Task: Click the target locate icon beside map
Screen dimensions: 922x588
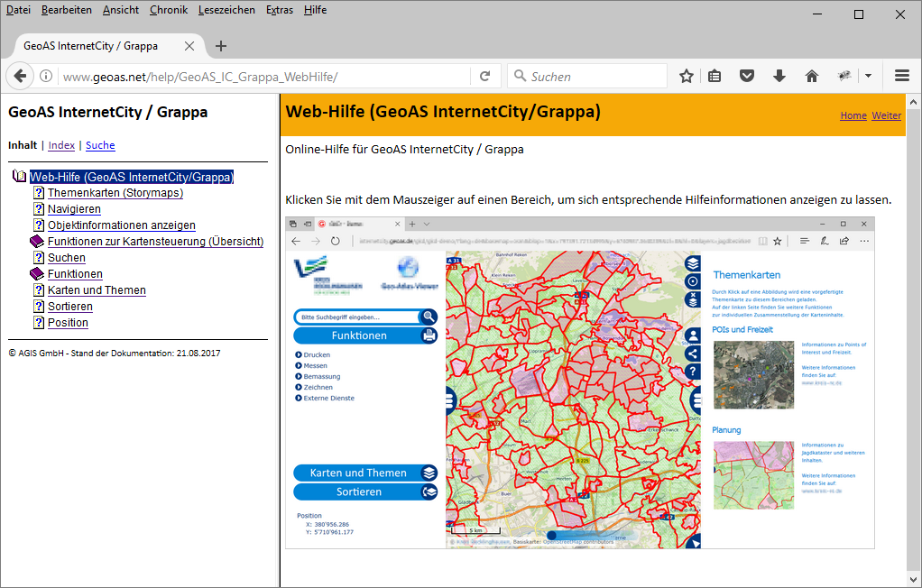Action: tap(693, 281)
